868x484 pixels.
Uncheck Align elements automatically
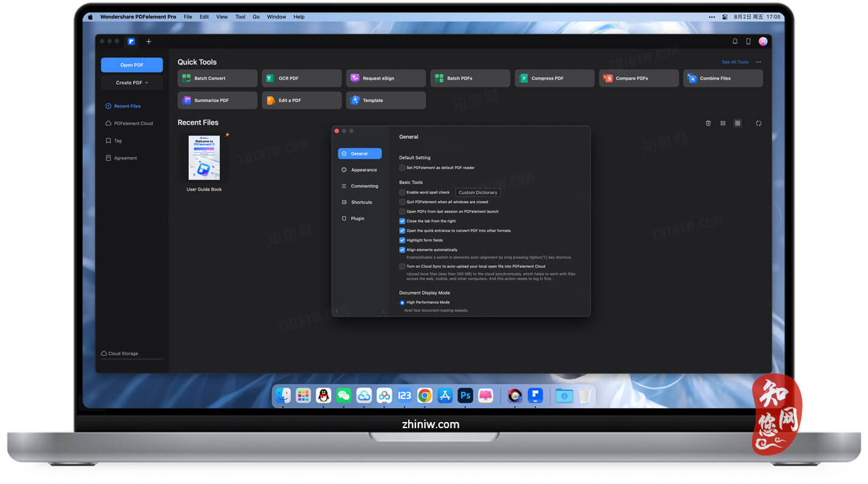[x=402, y=250]
